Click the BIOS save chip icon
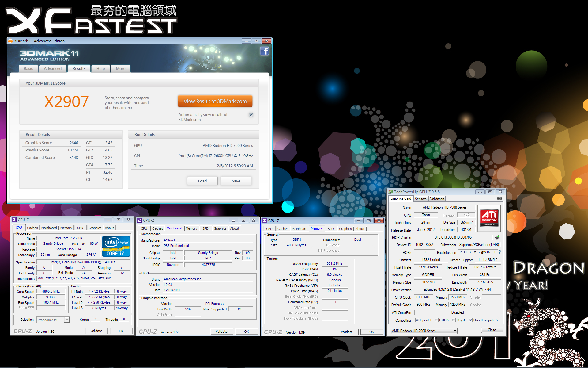This screenshot has height=368, width=588. pyautogui.click(x=497, y=237)
